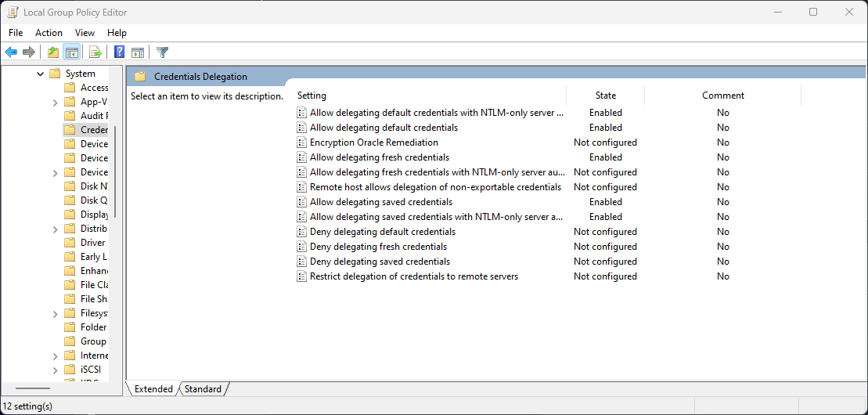Select the Folder item in tree

86,327
